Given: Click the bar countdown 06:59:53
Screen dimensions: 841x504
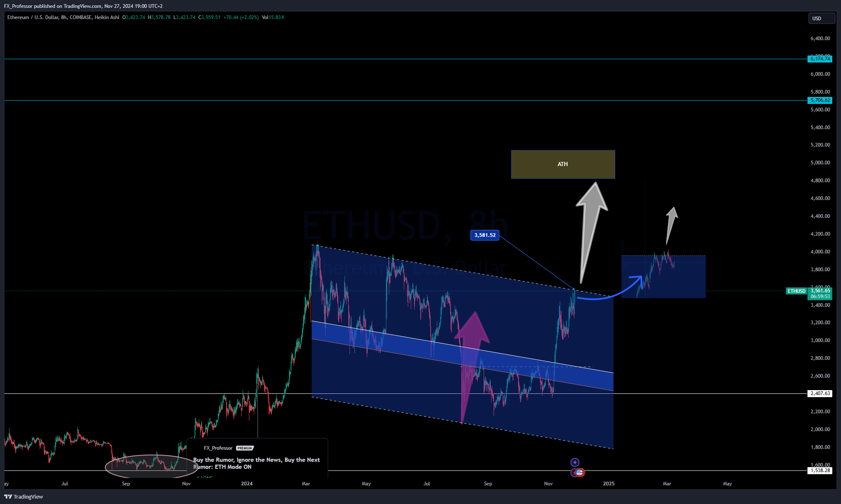Looking at the screenshot, I should (820, 297).
